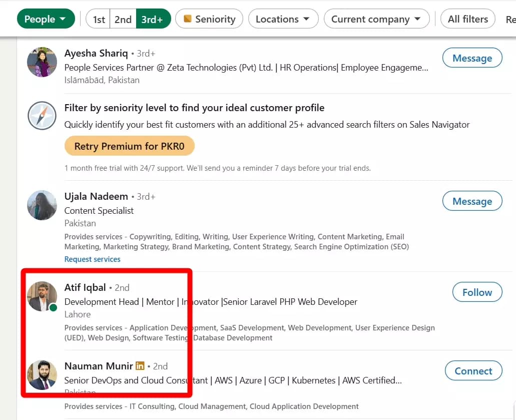Click the LinkedIn badge next to Nauman Munir
The image size is (516, 420).
140,366
